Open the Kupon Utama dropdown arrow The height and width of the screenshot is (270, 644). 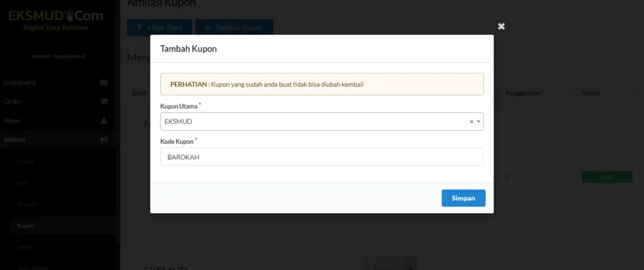point(478,122)
